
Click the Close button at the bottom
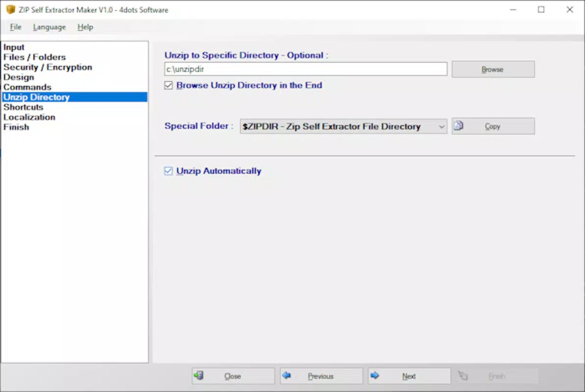click(x=233, y=376)
